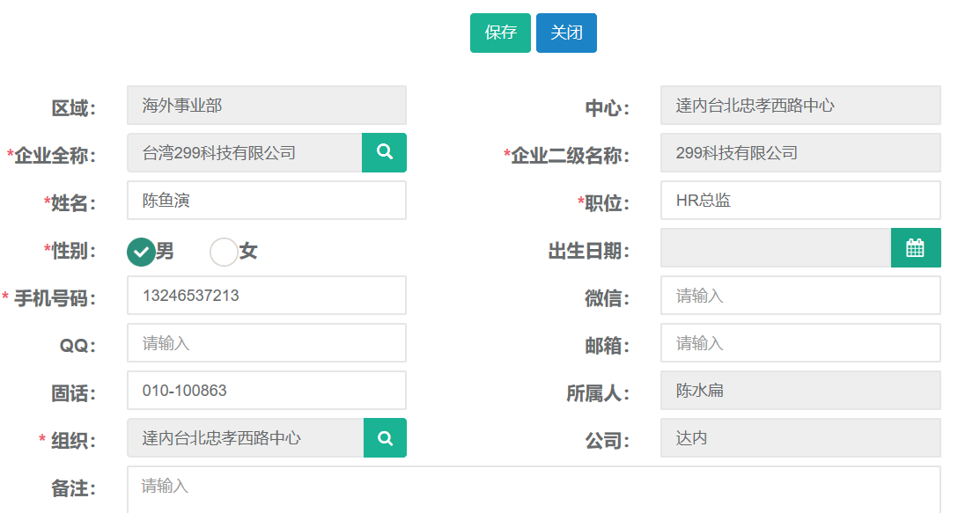Viewport: 980px width, 513px height.
Task: Edit the 职位 field showing HR总监
Action: click(799, 201)
